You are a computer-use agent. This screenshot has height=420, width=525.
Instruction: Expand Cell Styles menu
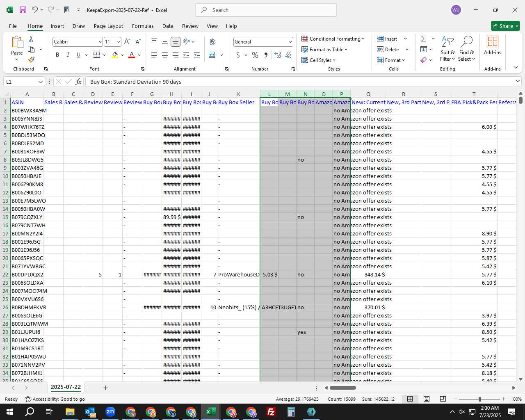point(319,60)
